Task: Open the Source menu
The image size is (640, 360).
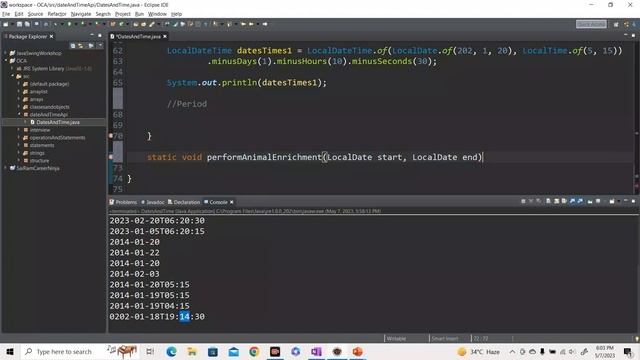Action: (x=35, y=14)
